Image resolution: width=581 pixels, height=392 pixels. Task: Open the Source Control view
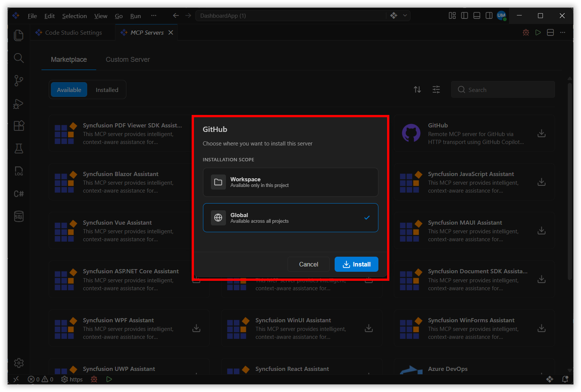(x=18, y=81)
